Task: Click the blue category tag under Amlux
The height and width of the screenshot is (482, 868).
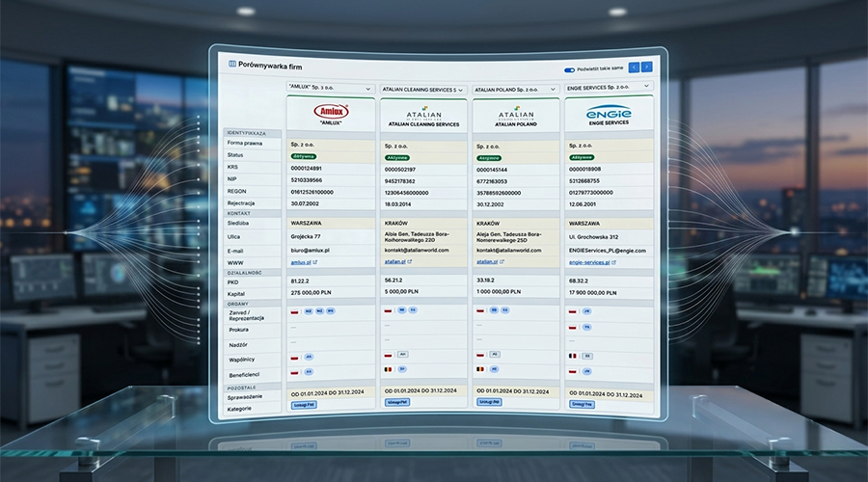Action: click(303, 405)
